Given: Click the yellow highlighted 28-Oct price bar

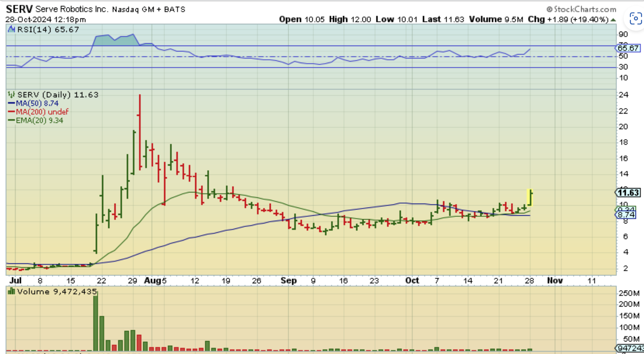Looking at the screenshot, I should (530, 197).
